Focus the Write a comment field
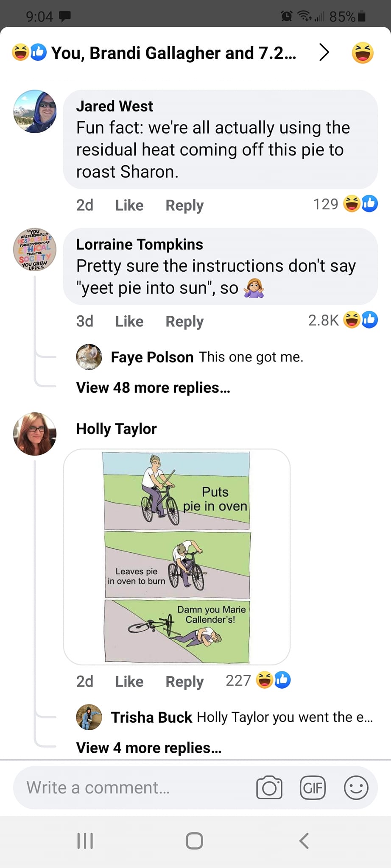Image resolution: width=391 pixels, height=868 pixels. [x=127, y=787]
